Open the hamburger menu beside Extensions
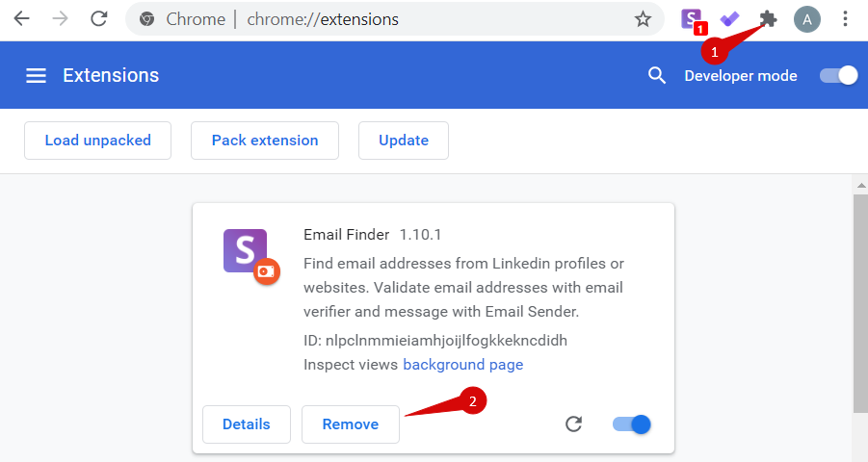The height and width of the screenshot is (462, 868). 36,75
